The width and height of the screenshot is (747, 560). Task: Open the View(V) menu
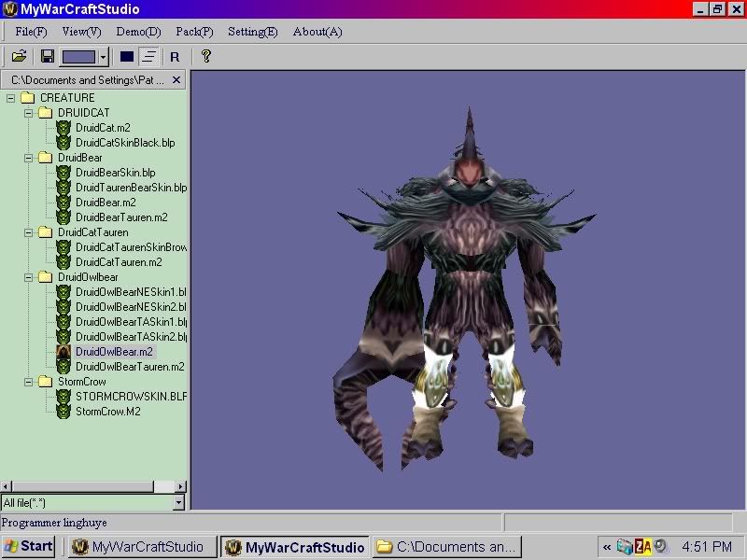point(81,32)
